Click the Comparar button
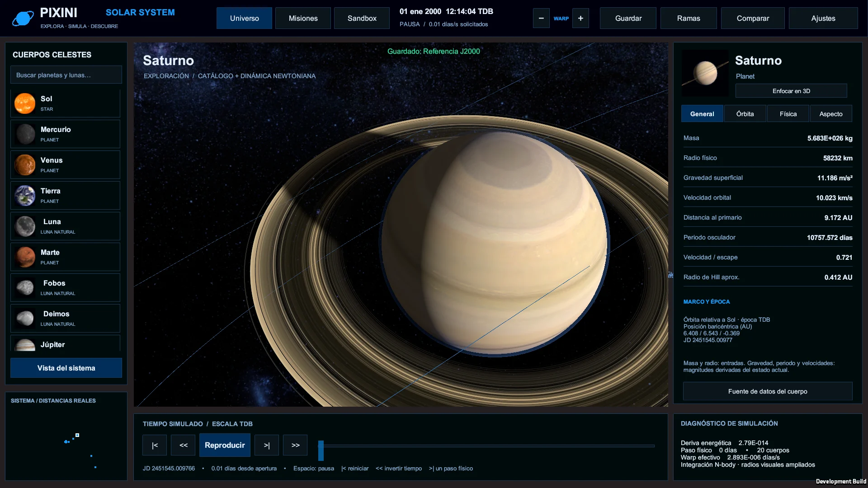The image size is (868, 488). click(753, 18)
